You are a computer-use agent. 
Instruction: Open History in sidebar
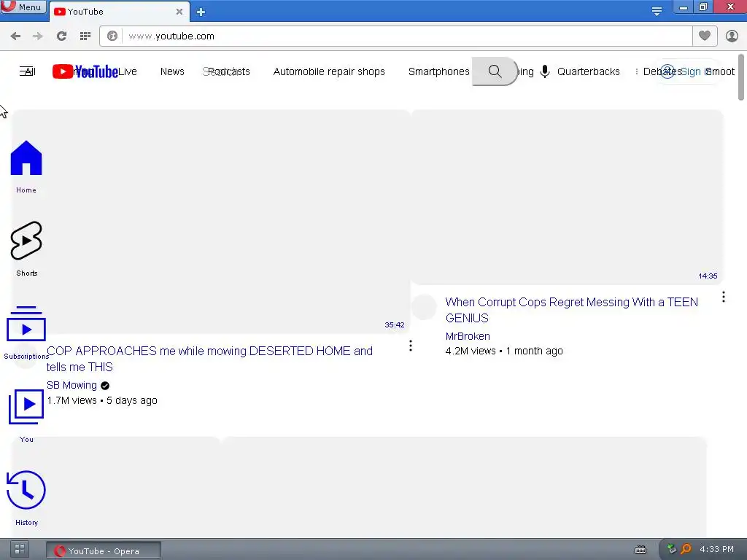pyautogui.click(x=26, y=498)
